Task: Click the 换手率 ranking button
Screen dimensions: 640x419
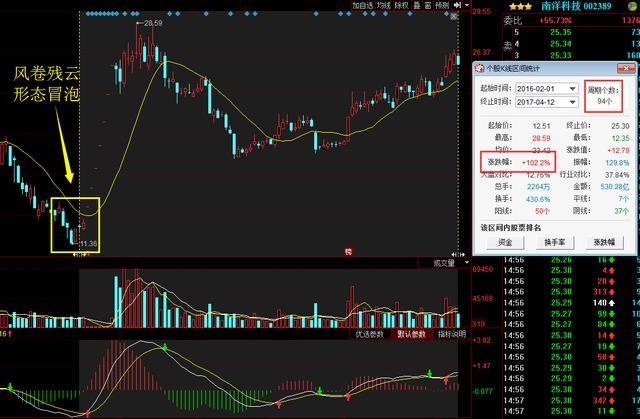Action: point(555,242)
